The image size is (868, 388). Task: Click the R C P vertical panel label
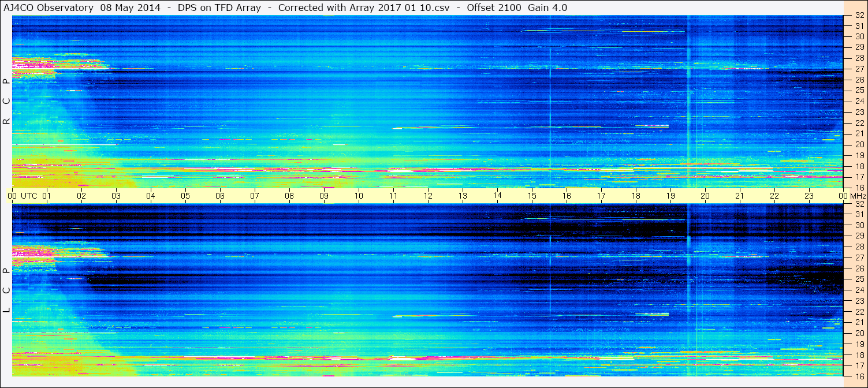point(6,101)
